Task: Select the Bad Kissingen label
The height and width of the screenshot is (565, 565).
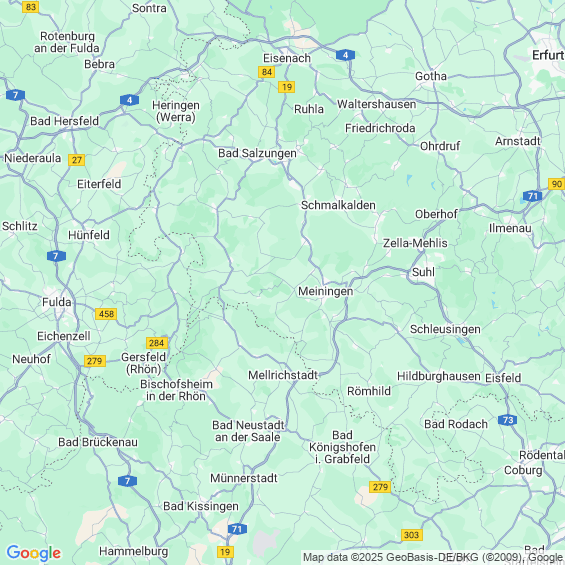Action: (201, 506)
